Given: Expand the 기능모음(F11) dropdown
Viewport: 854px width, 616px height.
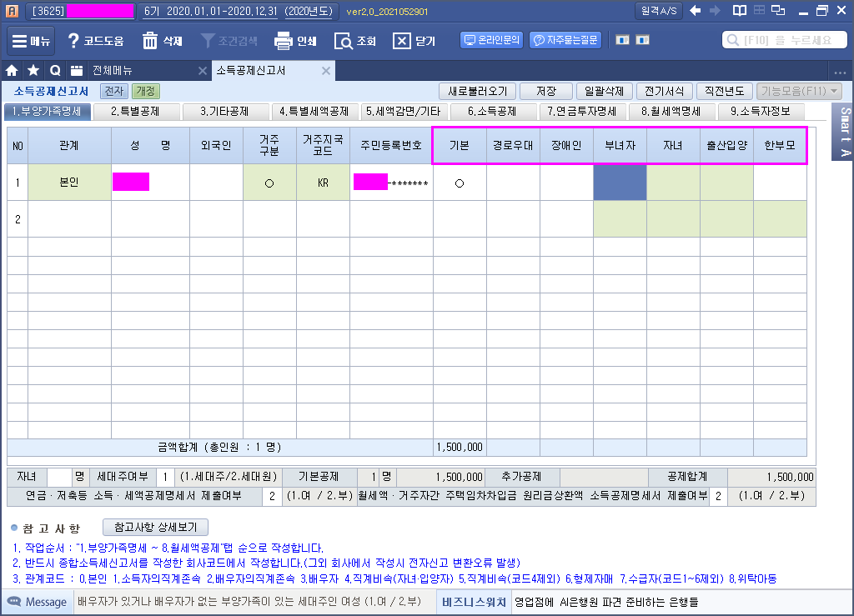Looking at the screenshot, I should [x=798, y=92].
